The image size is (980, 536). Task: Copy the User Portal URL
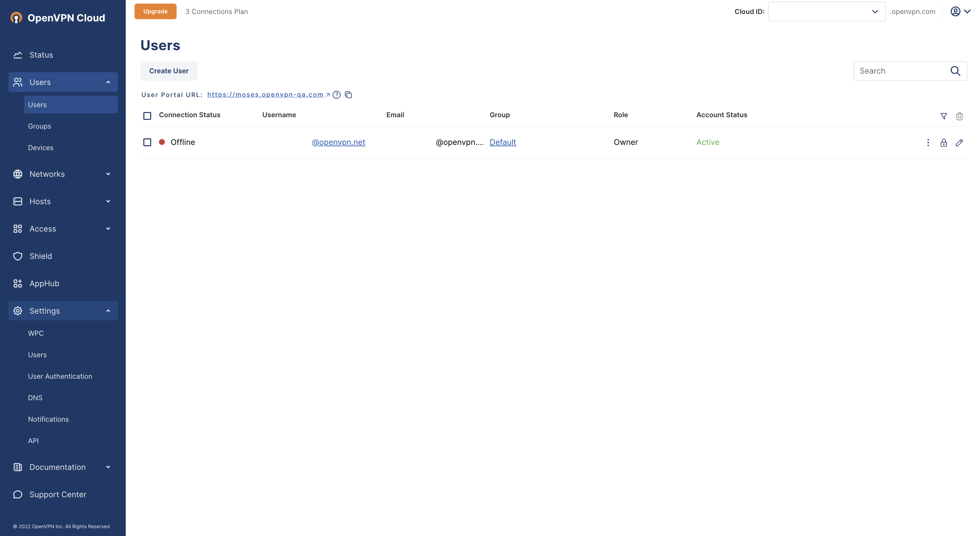point(349,95)
